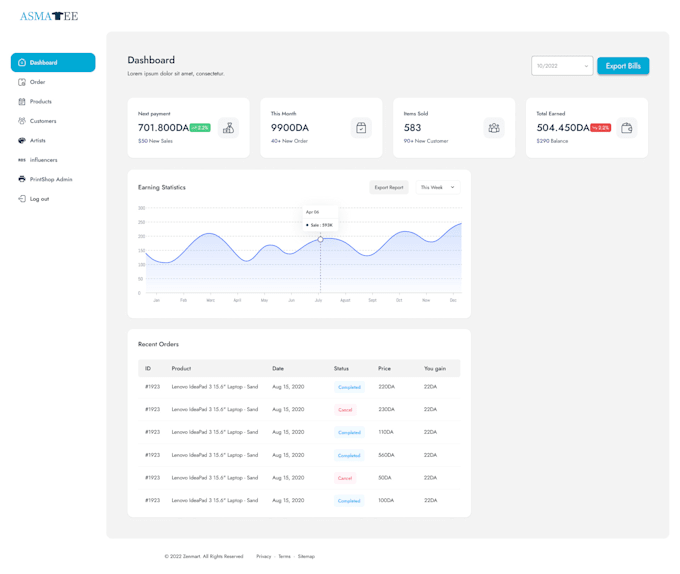Open the Dashboard menu item

click(53, 63)
